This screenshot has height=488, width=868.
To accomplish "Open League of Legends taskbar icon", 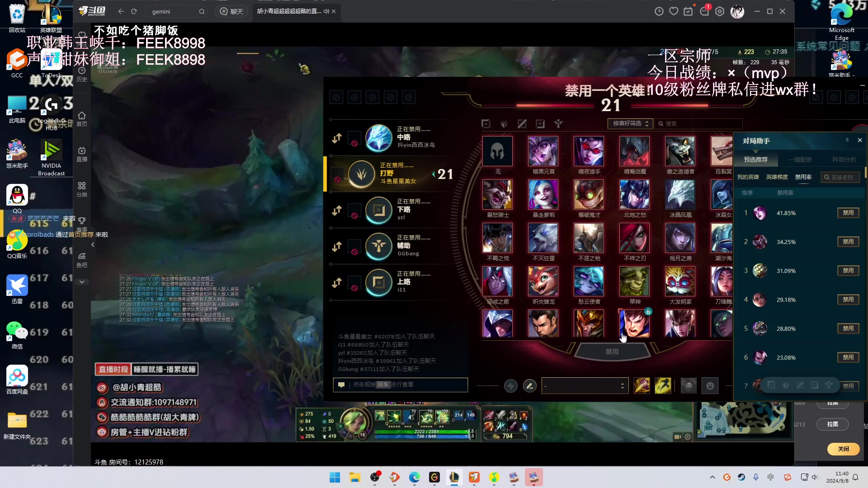I will pyautogui.click(x=454, y=477).
